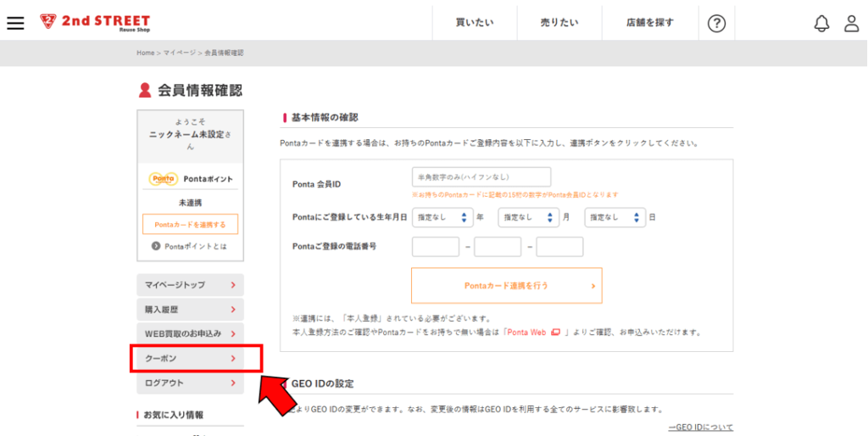Open マイページトップ menu item
Image resolution: width=868 pixels, height=436 pixels.
[x=190, y=285]
